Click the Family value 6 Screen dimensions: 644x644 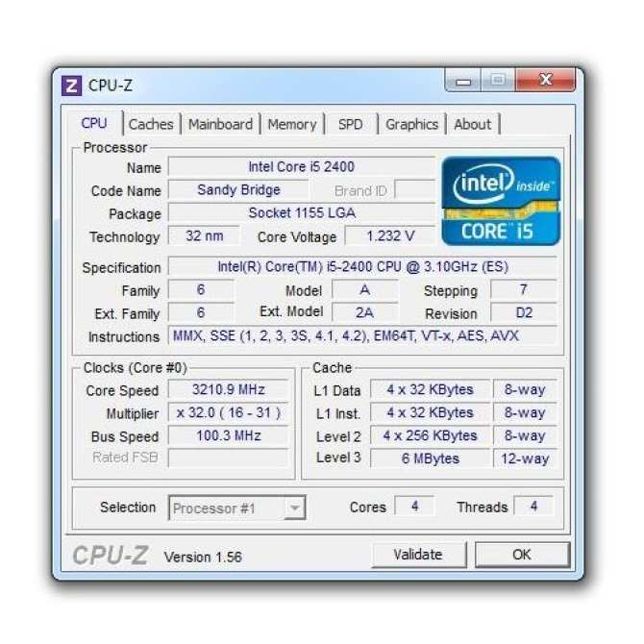point(201,290)
